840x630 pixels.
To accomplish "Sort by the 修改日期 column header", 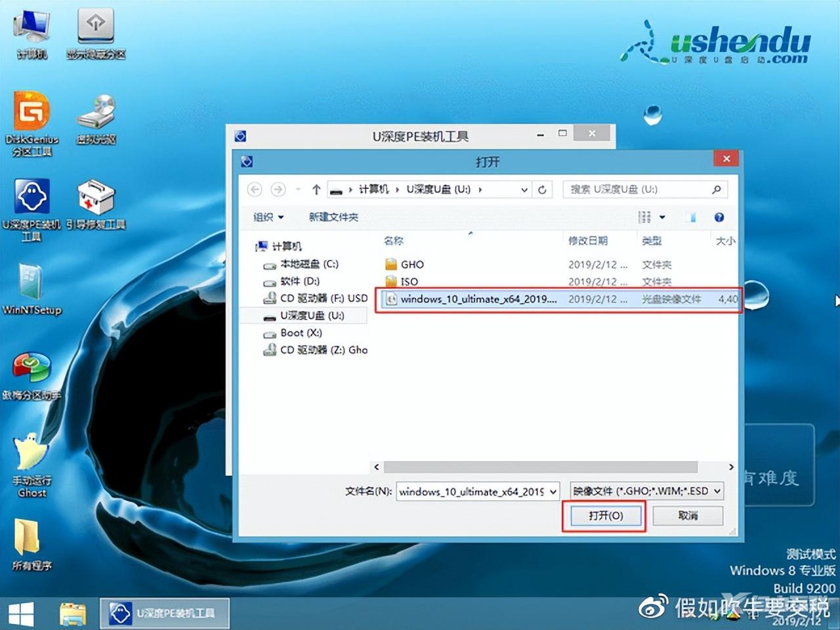I will point(588,241).
